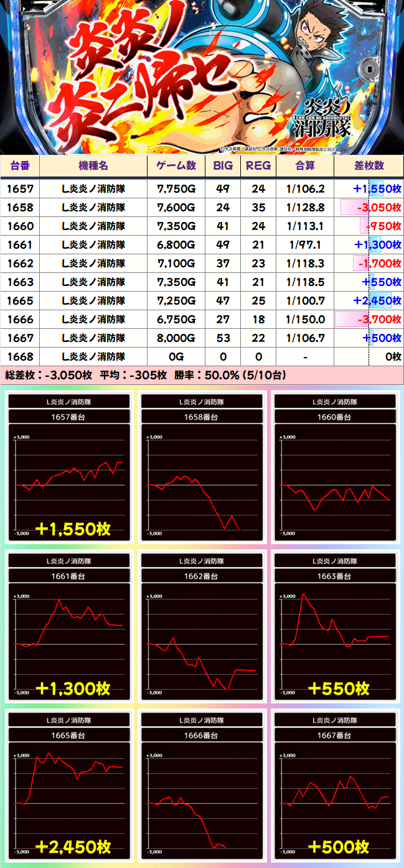Sort by the ゲーム数 column header

click(176, 166)
